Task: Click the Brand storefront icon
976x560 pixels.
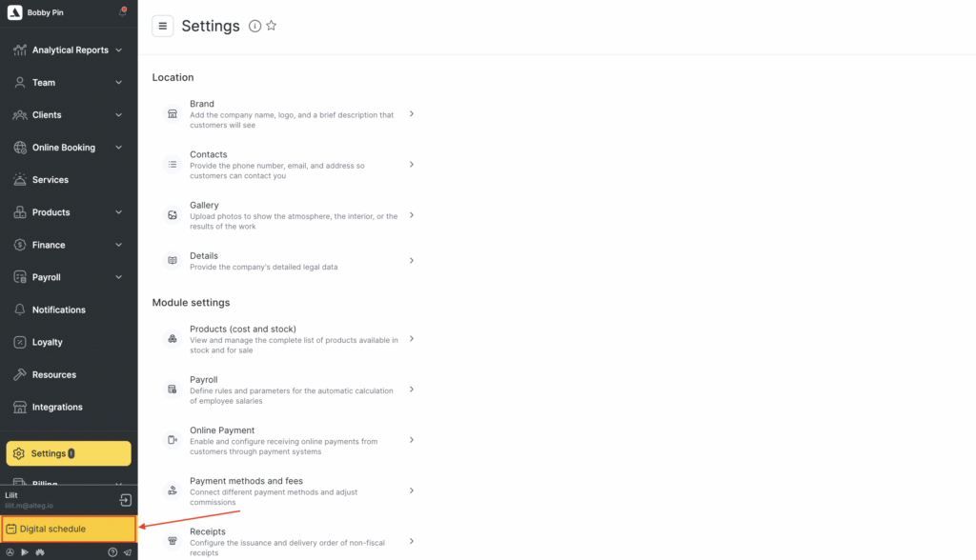Action: [x=173, y=114]
